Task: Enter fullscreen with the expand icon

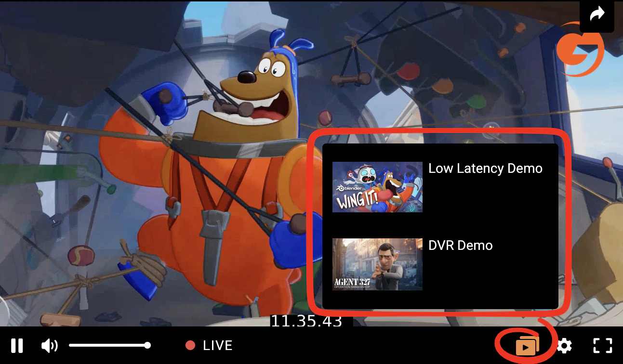Action: (x=601, y=345)
